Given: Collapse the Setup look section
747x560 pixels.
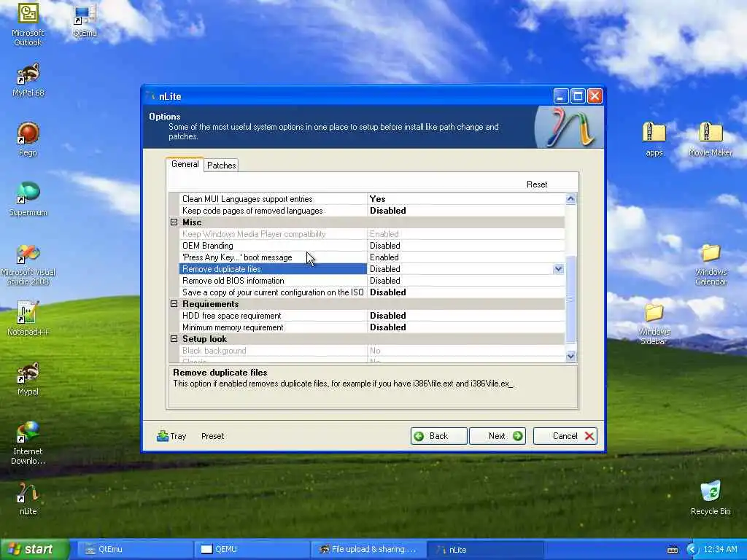Looking at the screenshot, I should pos(174,339).
